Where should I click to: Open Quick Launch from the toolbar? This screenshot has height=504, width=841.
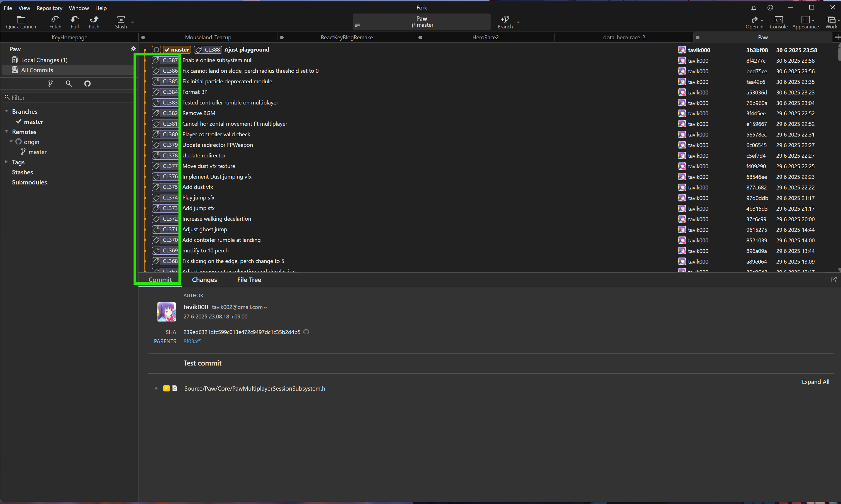tap(21, 22)
